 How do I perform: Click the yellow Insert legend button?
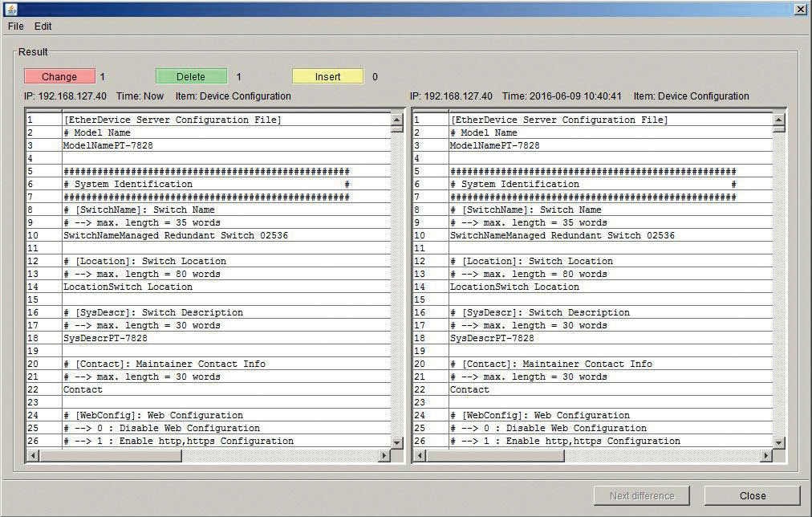(x=327, y=77)
